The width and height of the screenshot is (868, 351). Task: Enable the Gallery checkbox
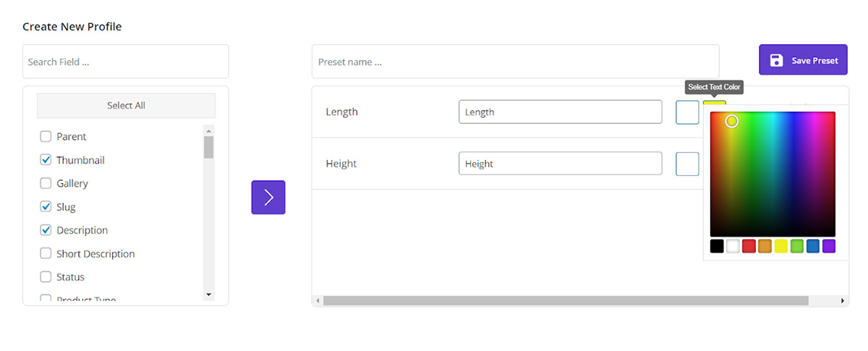tap(46, 183)
